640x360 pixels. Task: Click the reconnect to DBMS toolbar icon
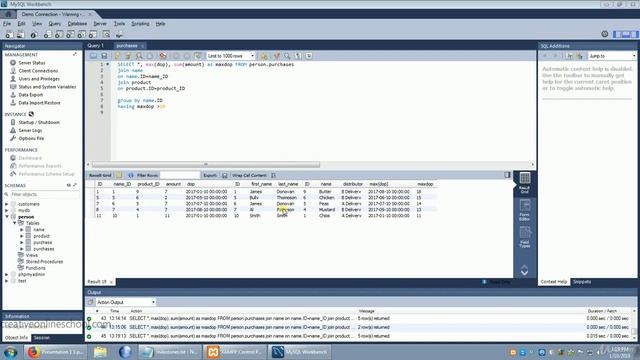pyautogui.click(x=119, y=35)
